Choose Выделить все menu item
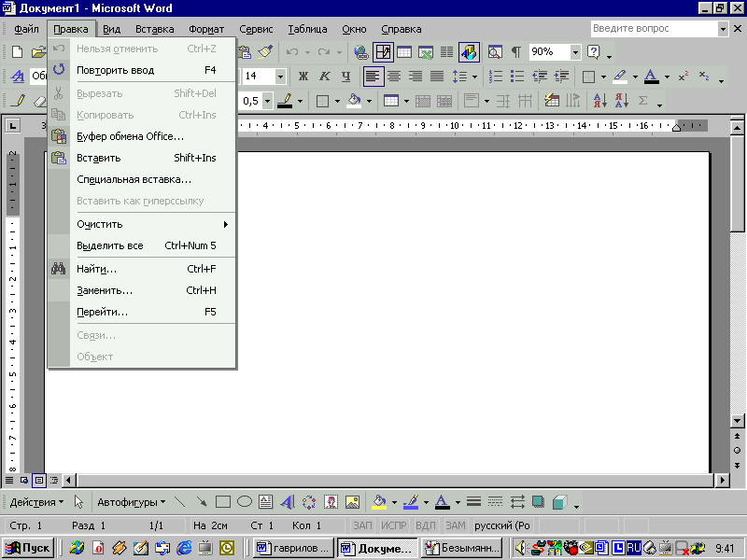 142,245
